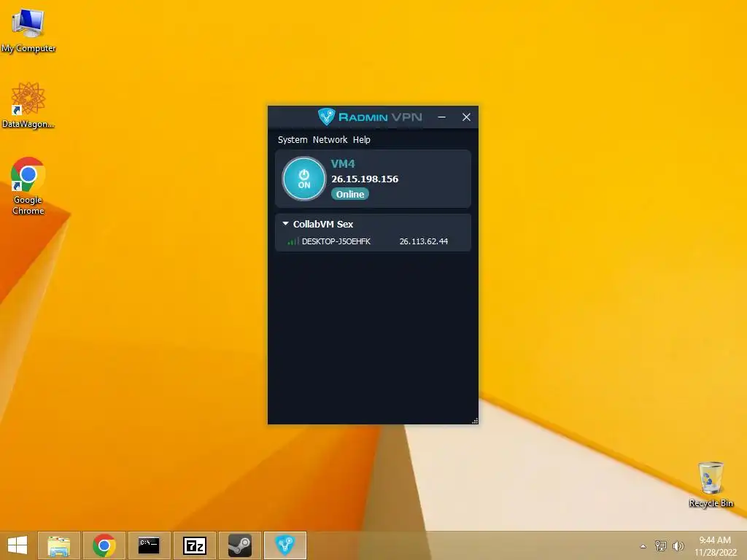The width and height of the screenshot is (747, 560).
Task: Click the window resize grip corner
Action: pyautogui.click(x=474, y=421)
